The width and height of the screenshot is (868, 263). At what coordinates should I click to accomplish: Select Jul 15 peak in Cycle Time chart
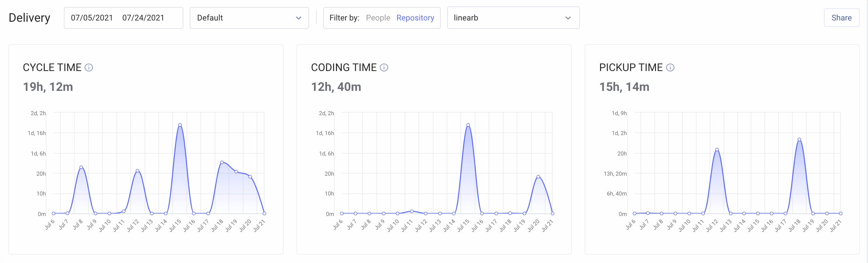point(180,125)
